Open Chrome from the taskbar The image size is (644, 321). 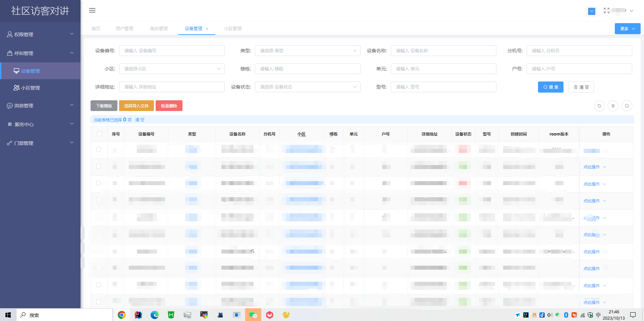[x=122, y=315]
